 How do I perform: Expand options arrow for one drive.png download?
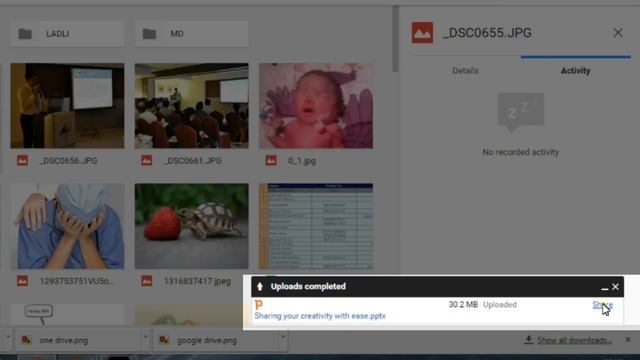coord(145,337)
